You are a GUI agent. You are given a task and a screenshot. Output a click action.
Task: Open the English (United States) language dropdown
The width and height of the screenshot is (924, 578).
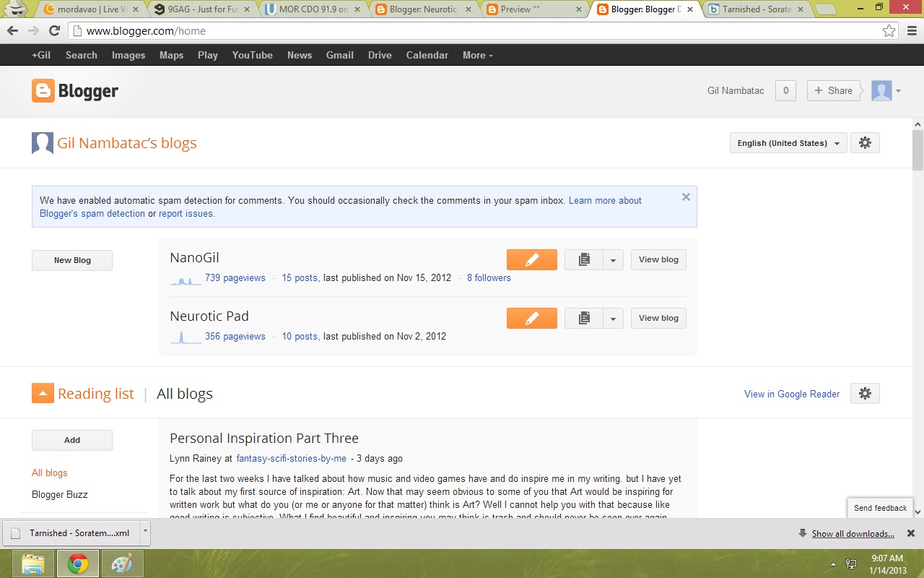click(788, 143)
